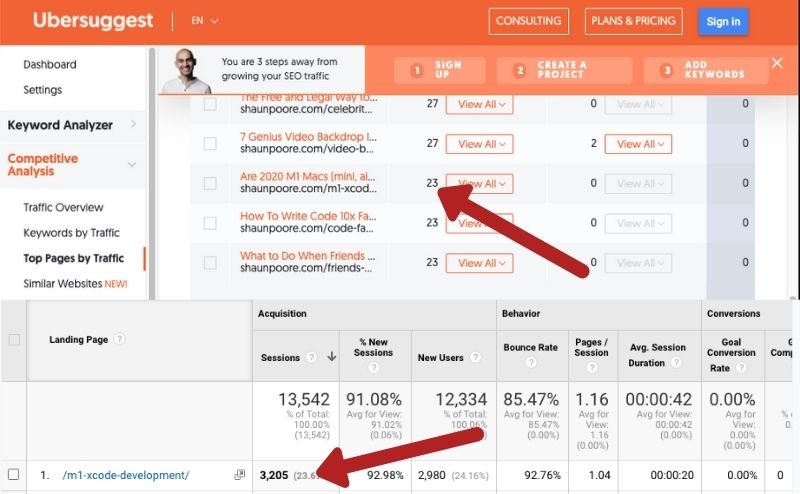This screenshot has height=494, width=800.
Task: Click step 3 ADD KEYWORDS
Action: [706, 70]
